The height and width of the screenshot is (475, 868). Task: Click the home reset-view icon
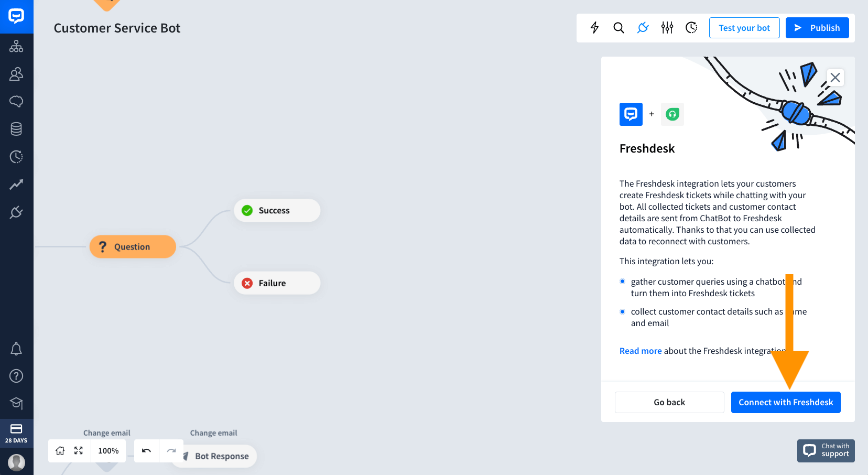60,451
